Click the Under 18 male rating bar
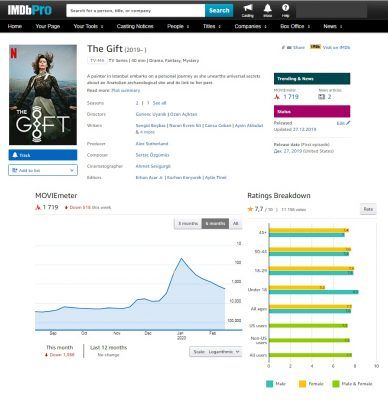Viewport: 388px width, 400px height. click(x=314, y=292)
